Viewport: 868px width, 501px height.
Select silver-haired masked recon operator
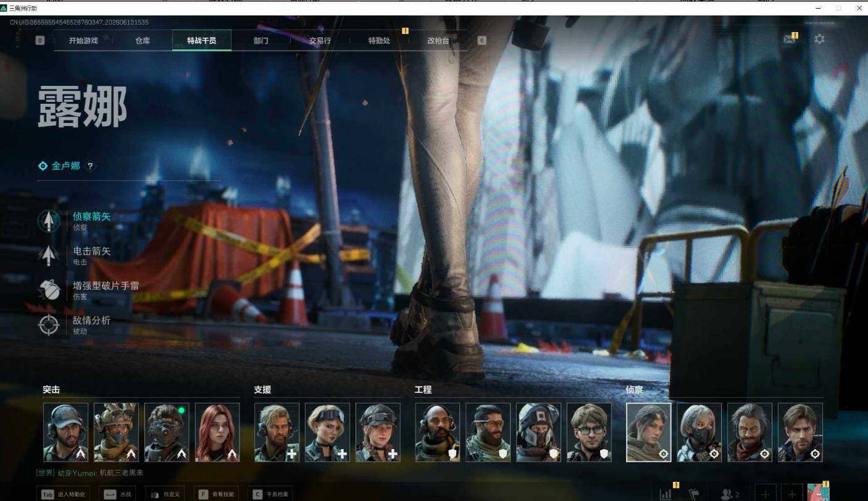pos(699,432)
